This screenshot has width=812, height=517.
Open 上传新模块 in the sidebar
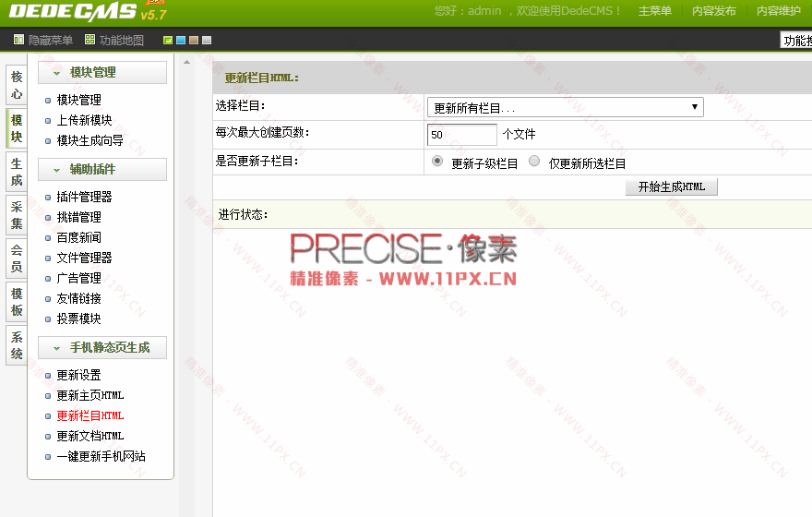84,120
